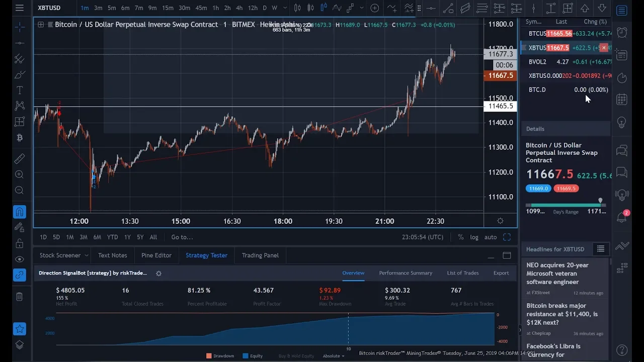Open the pitchfork and Gann tools
644x362 pixels.
pos(19,59)
